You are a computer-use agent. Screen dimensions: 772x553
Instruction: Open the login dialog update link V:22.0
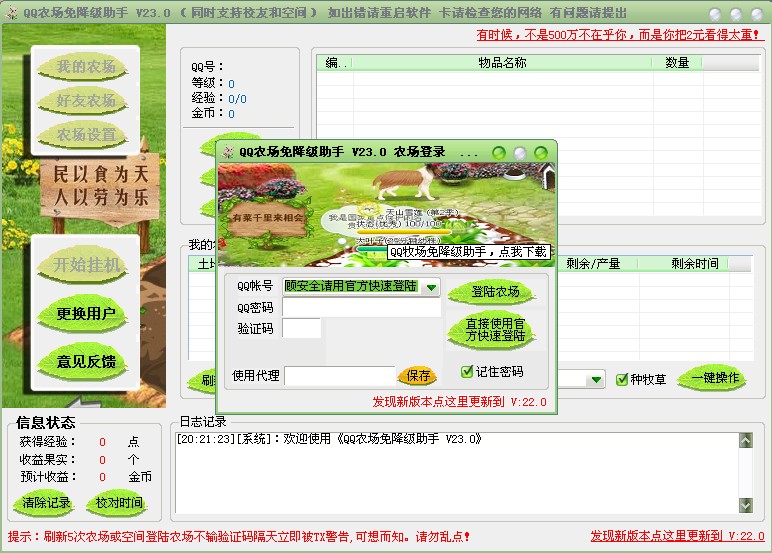459,402
